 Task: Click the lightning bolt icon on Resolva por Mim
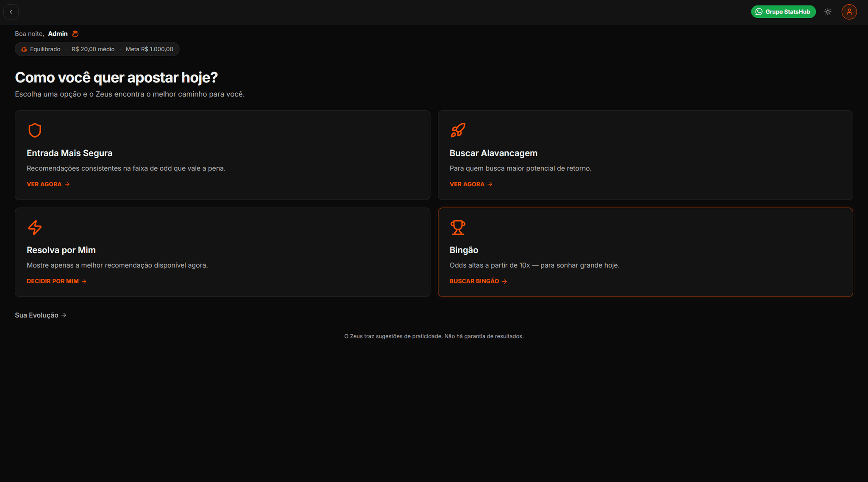[x=35, y=227]
